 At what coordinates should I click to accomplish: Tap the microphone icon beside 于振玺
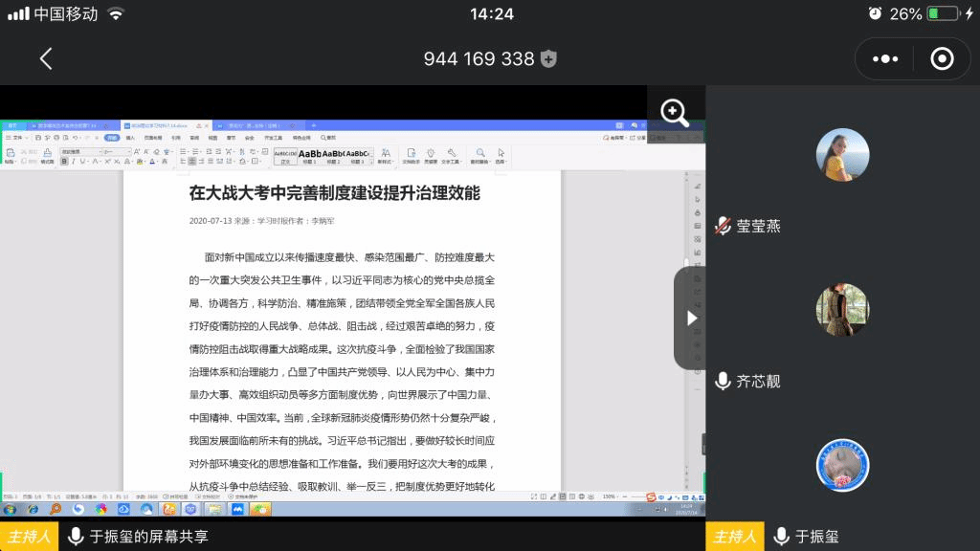pos(781,537)
